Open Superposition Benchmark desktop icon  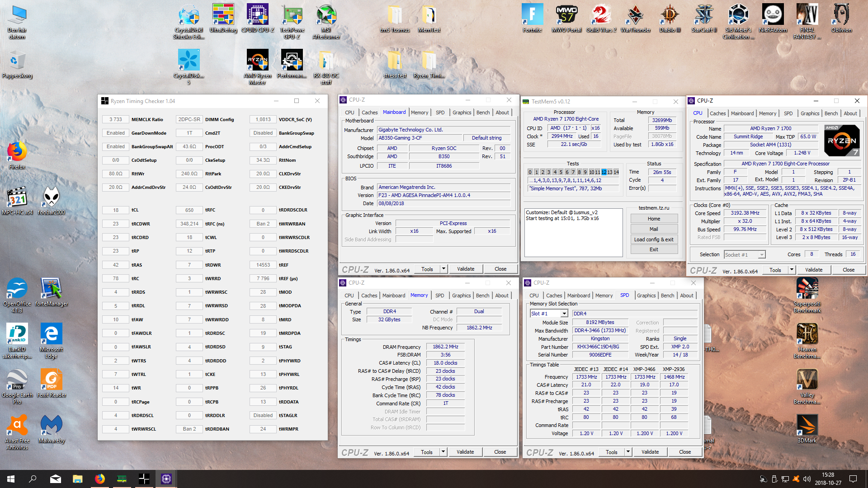(x=807, y=295)
